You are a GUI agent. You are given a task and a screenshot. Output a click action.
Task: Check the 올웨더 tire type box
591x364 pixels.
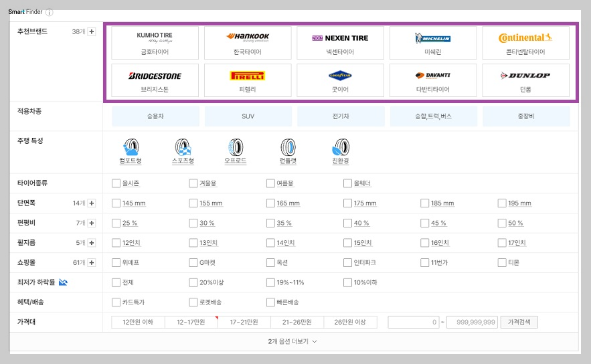[347, 183]
